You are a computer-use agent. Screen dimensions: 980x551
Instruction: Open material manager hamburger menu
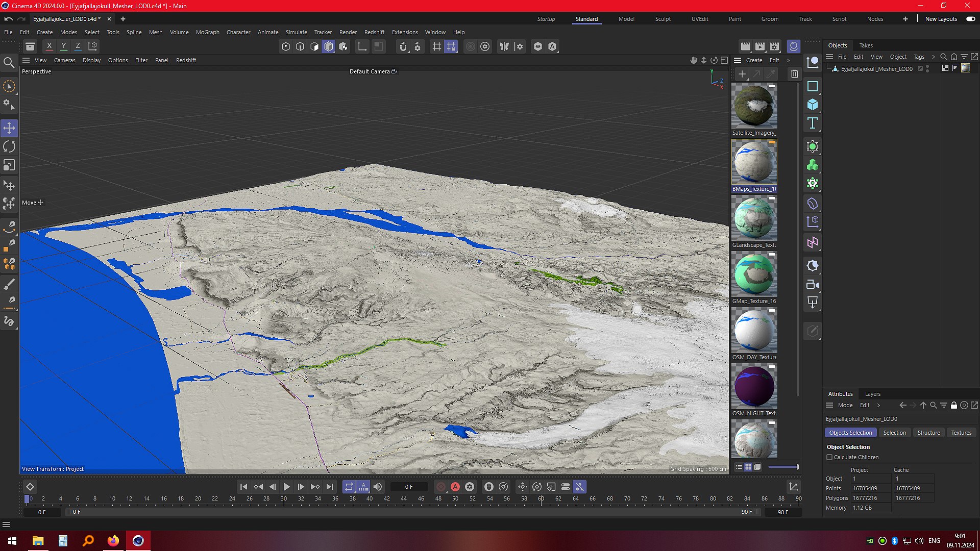(738, 60)
